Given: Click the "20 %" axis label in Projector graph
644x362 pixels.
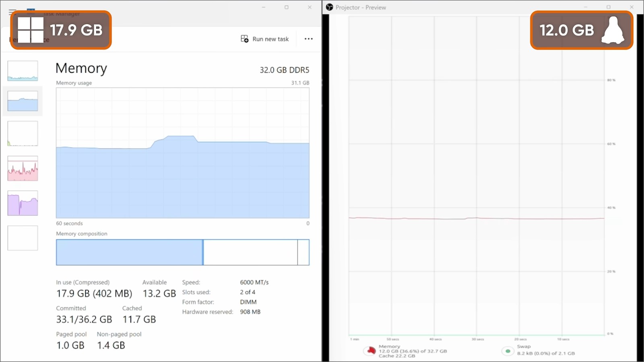Looking at the screenshot, I should (611, 271).
